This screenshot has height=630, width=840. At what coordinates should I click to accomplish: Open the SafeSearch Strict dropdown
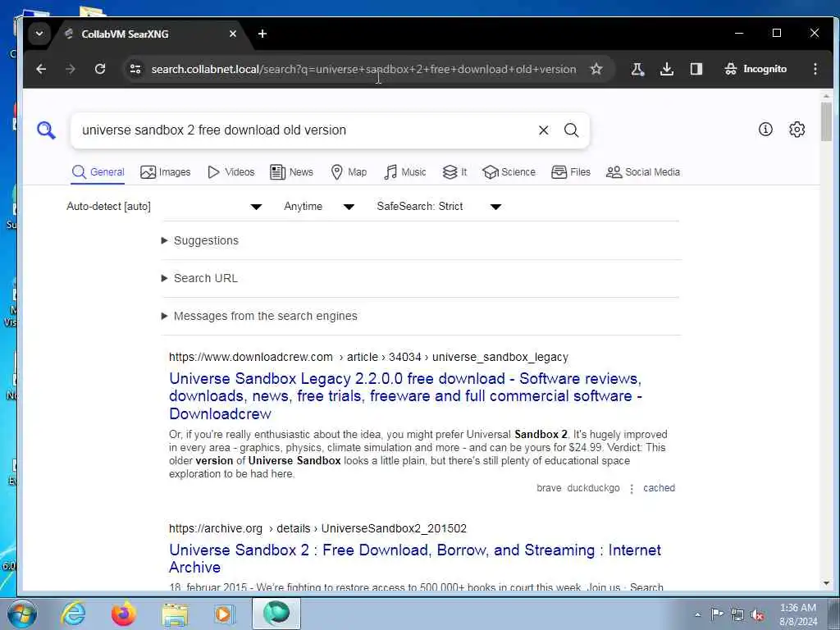pos(440,206)
